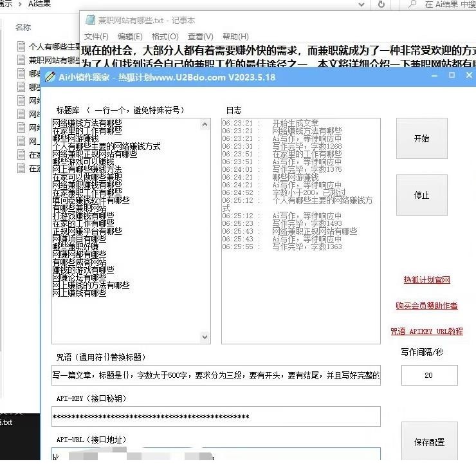Click the Ai结果 breadcrumb in Explorer
The image size is (476, 475).
point(39,4)
